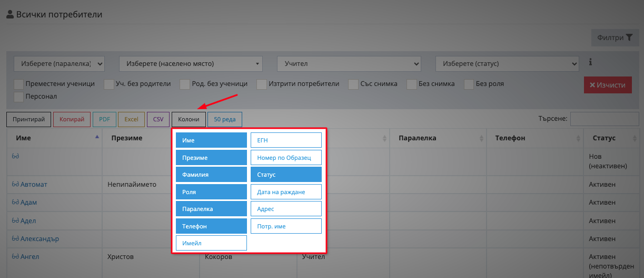Open the Адел user link
The height and width of the screenshot is (278, 644).
pos(28,221)
